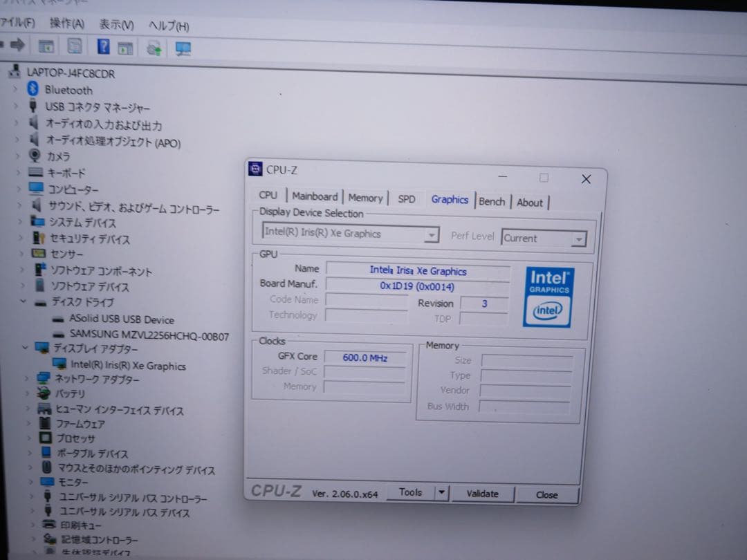The width and height of the screenshot is (747, 560).
Task: Click the Properties icon in the toolbar
Action: click(x=74, y=46)
